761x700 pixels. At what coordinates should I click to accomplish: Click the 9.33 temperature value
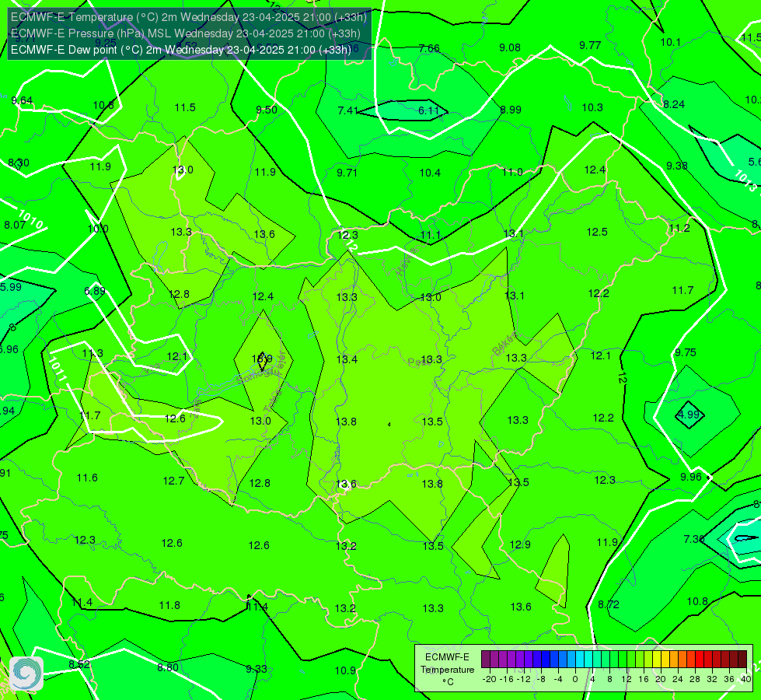[x=257, y=670]
